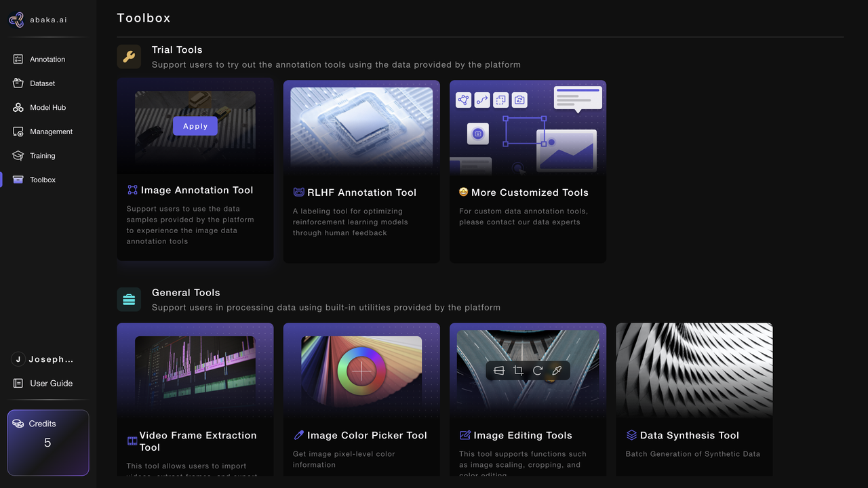This screenshot has height=488, width=868.
Task: Click the Data Synthesis layers icon
Action: point(631,435)
